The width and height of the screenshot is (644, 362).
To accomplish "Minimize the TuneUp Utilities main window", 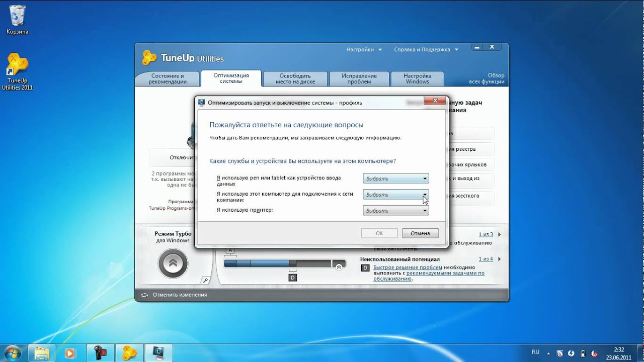I will 477,47.
